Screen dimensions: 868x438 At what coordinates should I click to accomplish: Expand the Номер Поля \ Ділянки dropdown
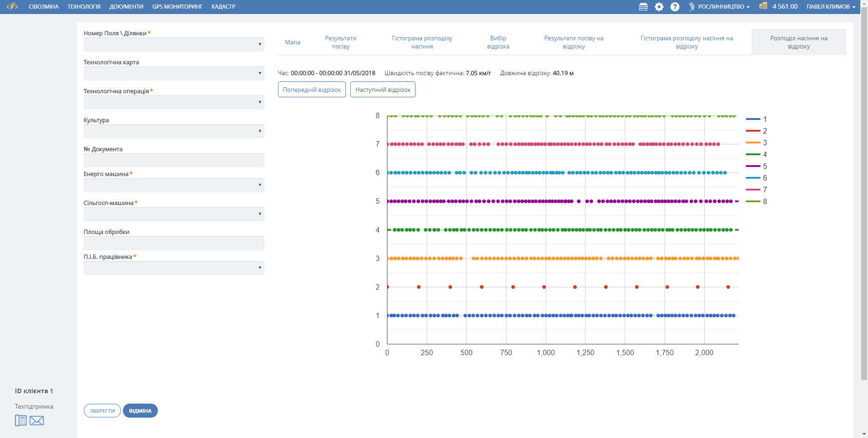pyautogui.click(x=174, y=44)
